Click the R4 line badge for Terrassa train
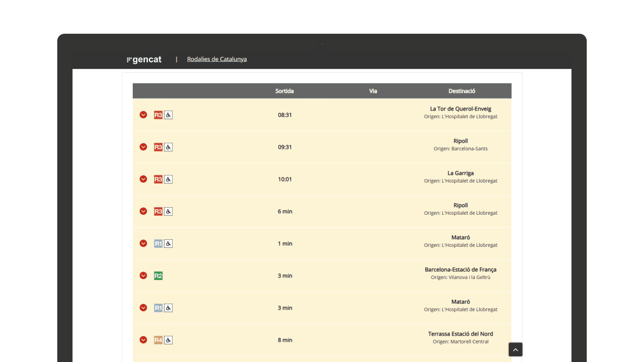 [x=158, y=340]
